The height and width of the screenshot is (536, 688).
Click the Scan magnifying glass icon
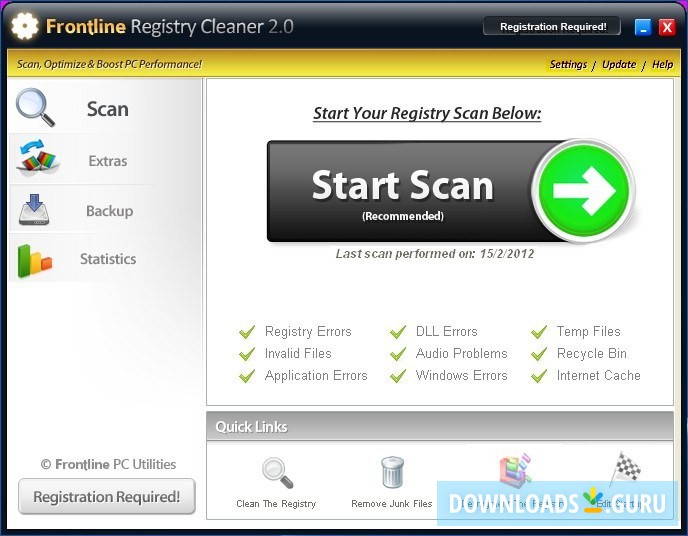35,107
